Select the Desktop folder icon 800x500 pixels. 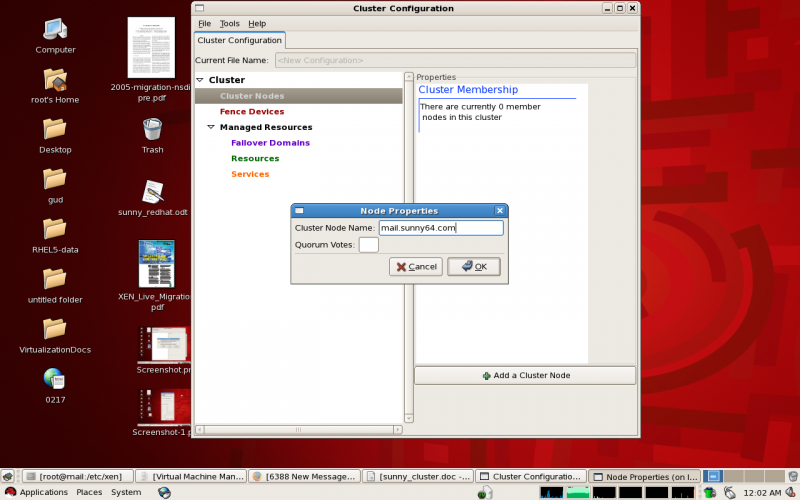click(x=55, y=129)
